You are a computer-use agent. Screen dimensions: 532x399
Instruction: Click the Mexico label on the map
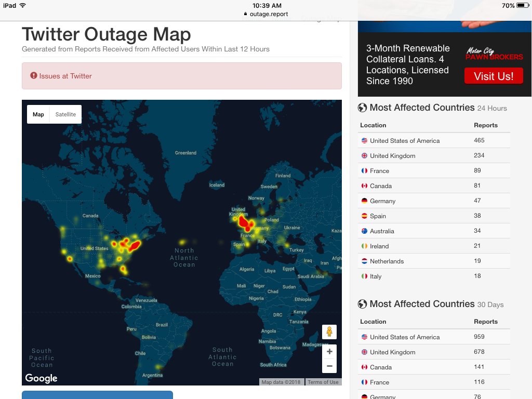click(x=92, y=276)
